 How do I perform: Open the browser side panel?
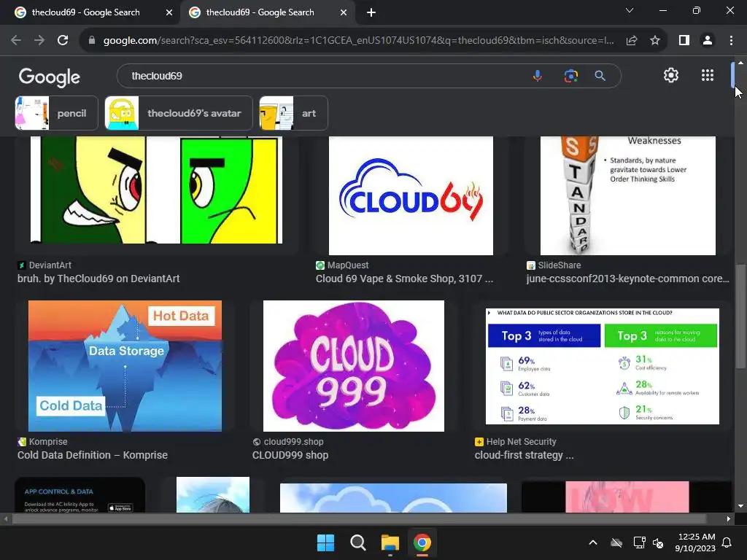684,41
